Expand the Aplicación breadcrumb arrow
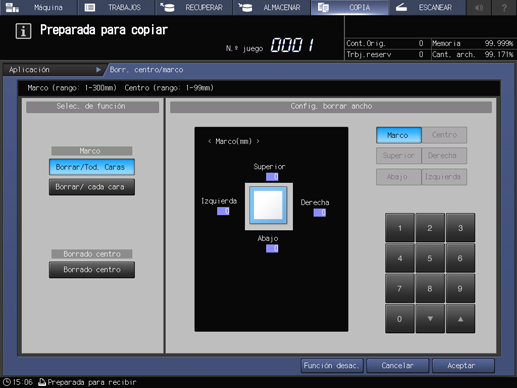The height and width of the screenshot is (388, 517). [98, 70]
